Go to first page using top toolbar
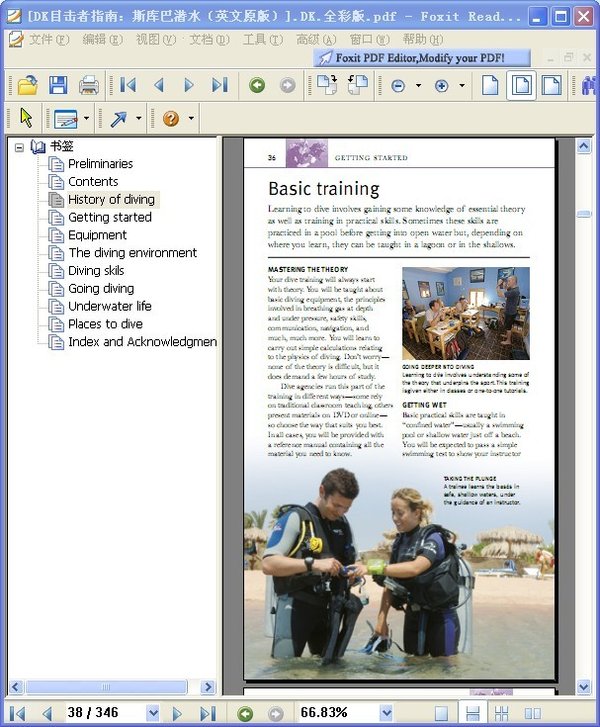This screenshot has width=600, height=727. pos(128,86)
